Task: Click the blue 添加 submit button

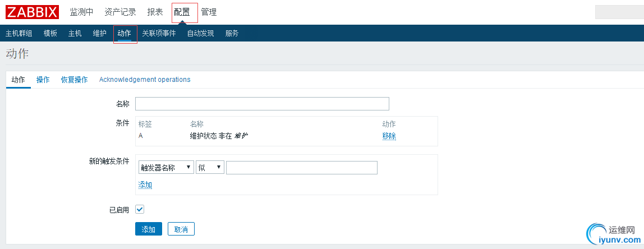Action: [148, 229]
